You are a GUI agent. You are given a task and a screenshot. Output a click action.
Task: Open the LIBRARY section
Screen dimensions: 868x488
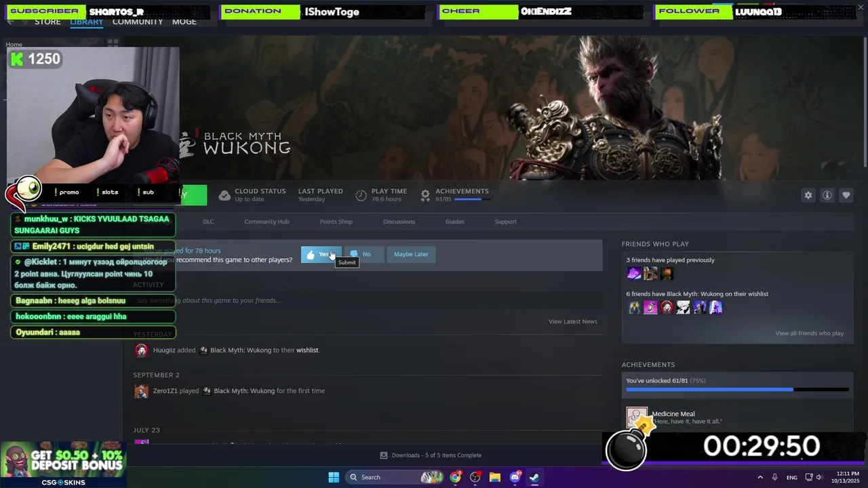[86, 22]
